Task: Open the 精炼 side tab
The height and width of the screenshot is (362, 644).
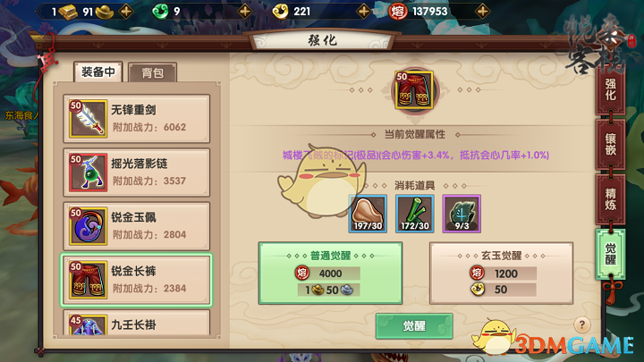Action: point(610,199)
